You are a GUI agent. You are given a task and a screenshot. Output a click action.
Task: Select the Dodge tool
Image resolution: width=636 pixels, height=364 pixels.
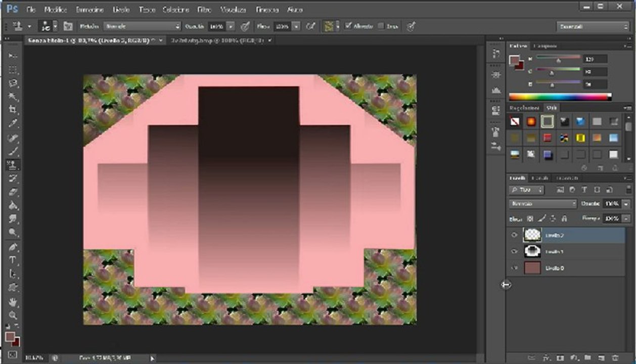pyautogui.click(x=13, y=233)
